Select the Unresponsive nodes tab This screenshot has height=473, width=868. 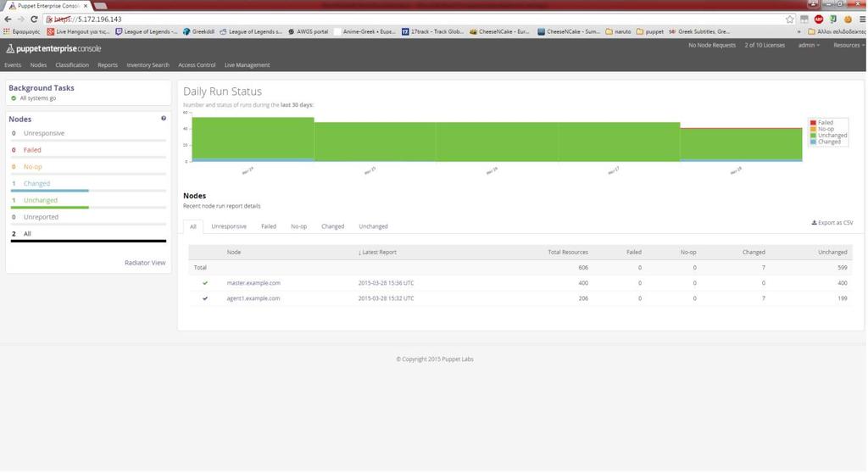click(x=229, y=226)
